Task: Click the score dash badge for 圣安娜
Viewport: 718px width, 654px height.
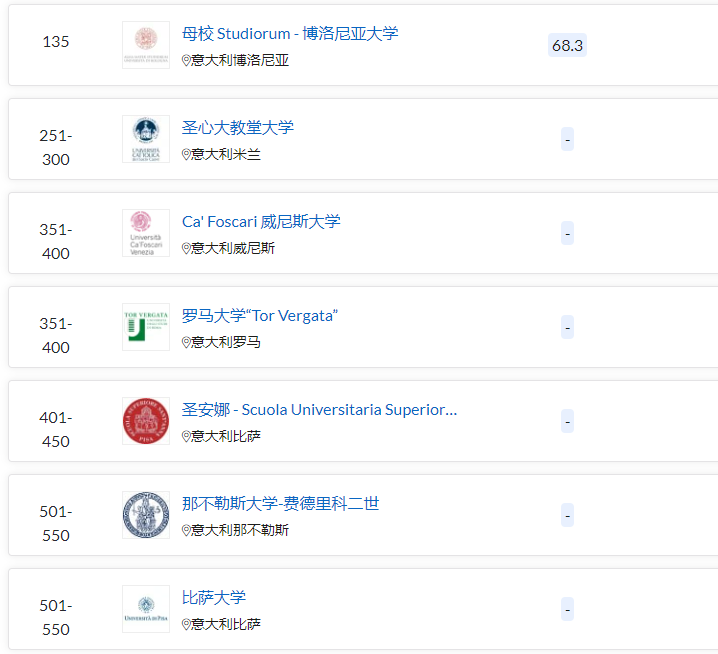Action: click(567, 421)
